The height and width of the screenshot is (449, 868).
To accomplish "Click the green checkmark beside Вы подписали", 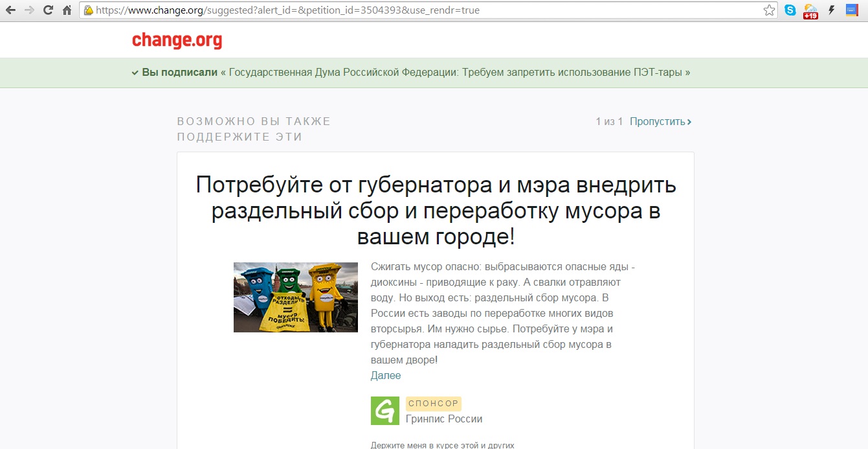I will 135,73.
